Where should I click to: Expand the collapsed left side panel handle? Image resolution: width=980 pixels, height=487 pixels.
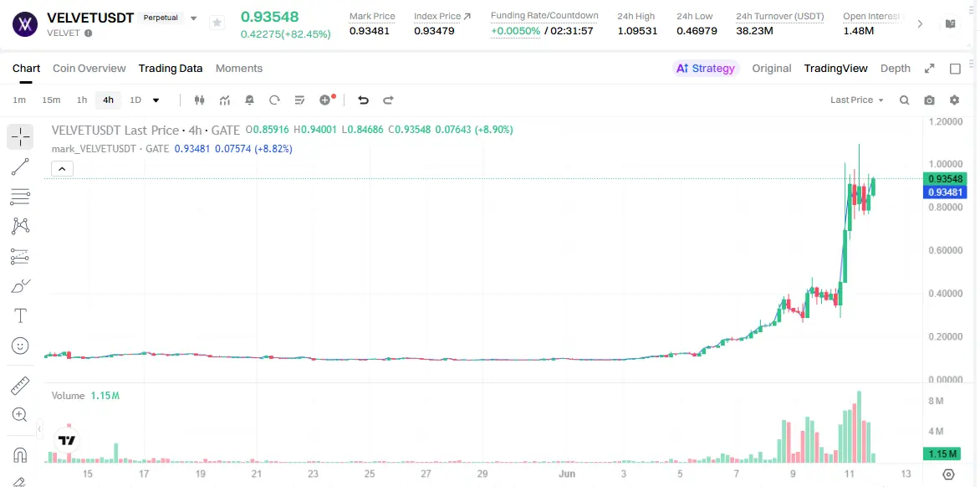point(38,429)
